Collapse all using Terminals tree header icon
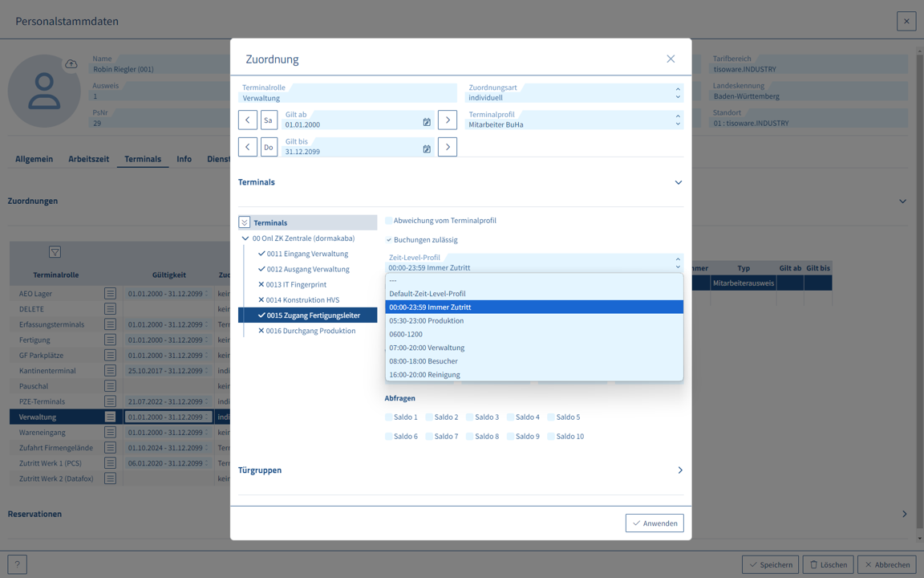This screenshot has width=924, height=578. [x=245, y=222]
